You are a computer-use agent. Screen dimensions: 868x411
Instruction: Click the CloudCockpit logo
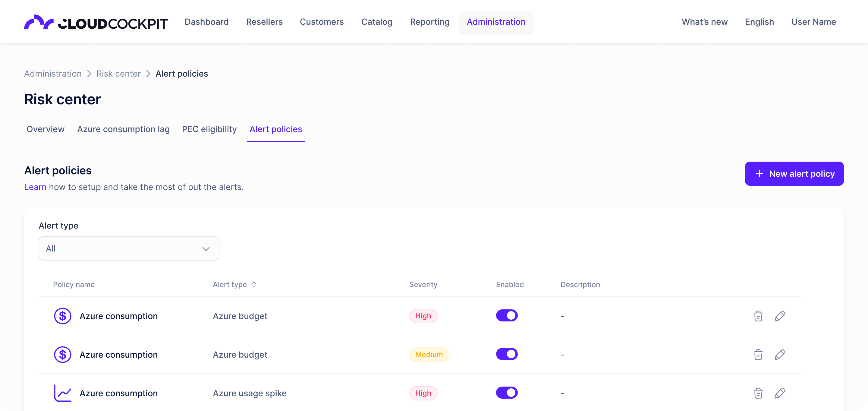coord(96,22)
